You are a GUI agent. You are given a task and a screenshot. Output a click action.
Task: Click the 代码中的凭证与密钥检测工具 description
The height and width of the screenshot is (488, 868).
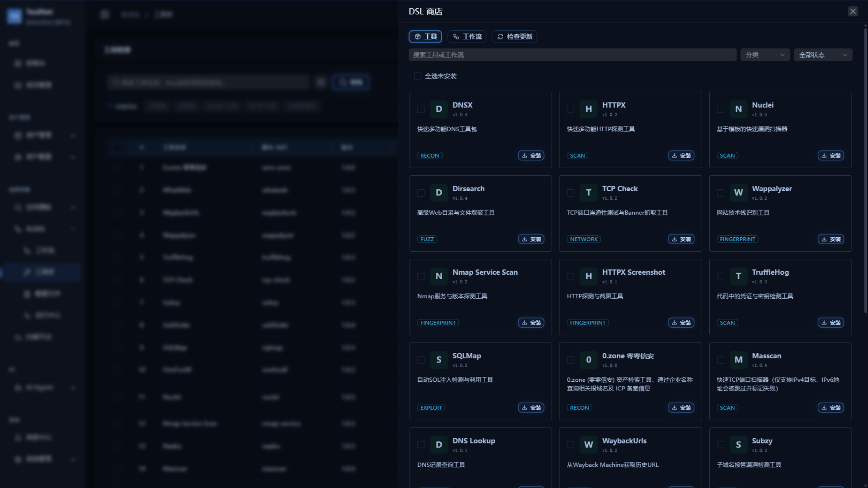(x=755, y=296)
